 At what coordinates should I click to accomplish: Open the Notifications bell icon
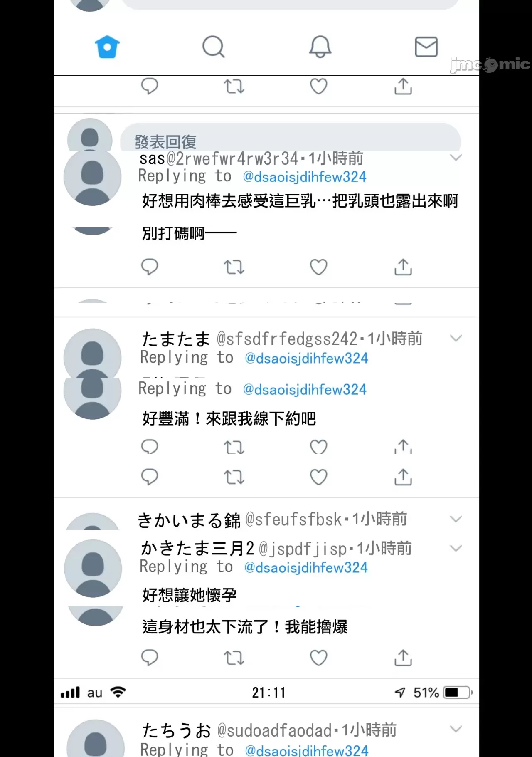320,47
